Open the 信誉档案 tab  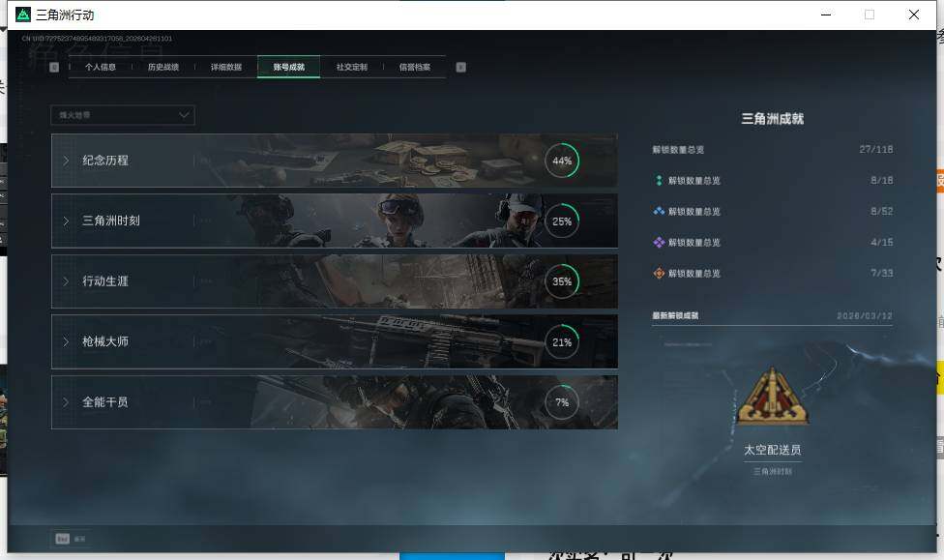tap(415, 67)
